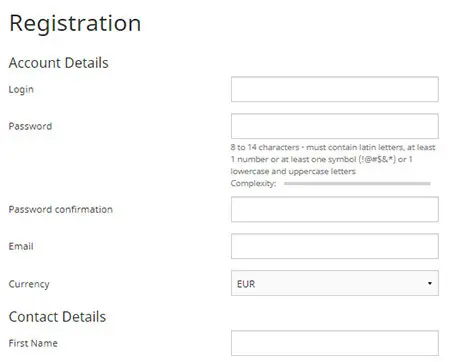Click the small arrow in Currency selector
Image resolution: width=450 pixels, height=362 pixels.
click(x=430, y=283)
